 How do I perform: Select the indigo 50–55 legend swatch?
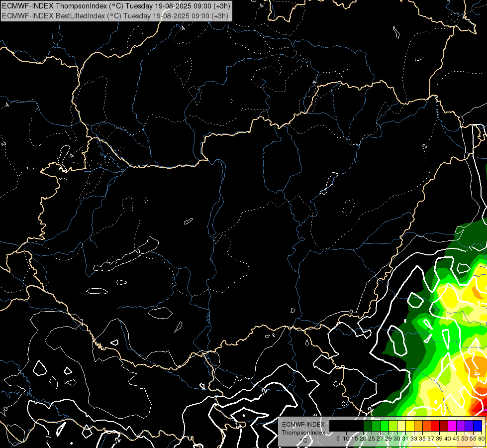(469, 426)
